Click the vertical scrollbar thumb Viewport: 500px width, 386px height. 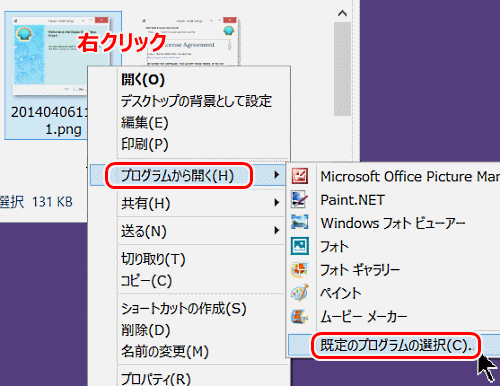pyautogui.click(x=342, y=69)
